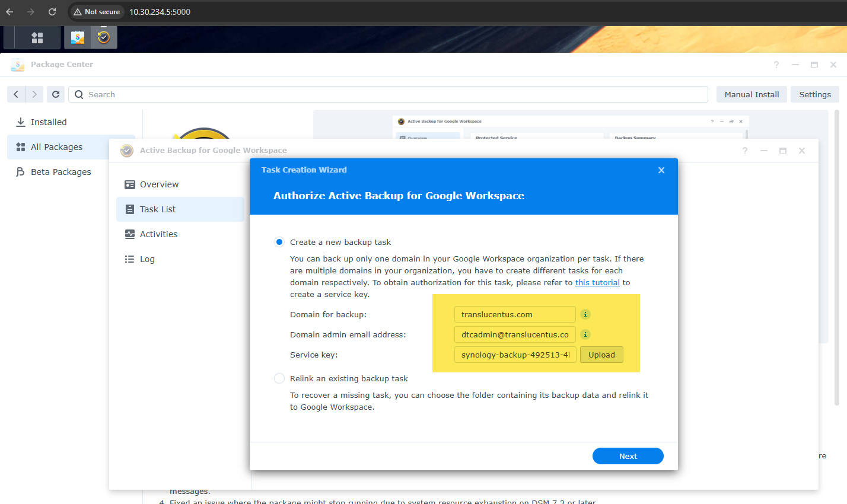847x504 pixels.
Task: Open help for Package Center window
Action: coord(776,65)
